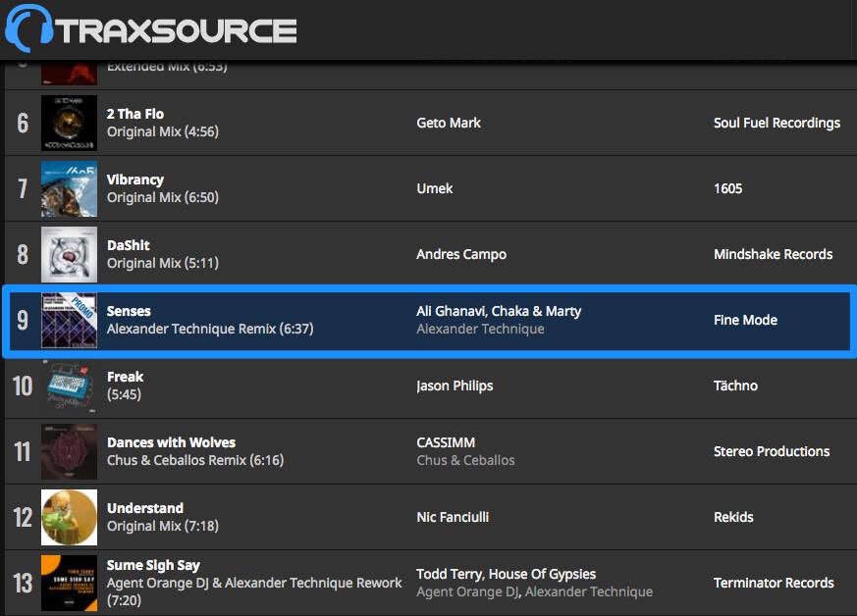Image resolution: width=857 pixels, height=616 pixels.
Task: Open artist Andres Campo
Action: click(x=461, y=254)
